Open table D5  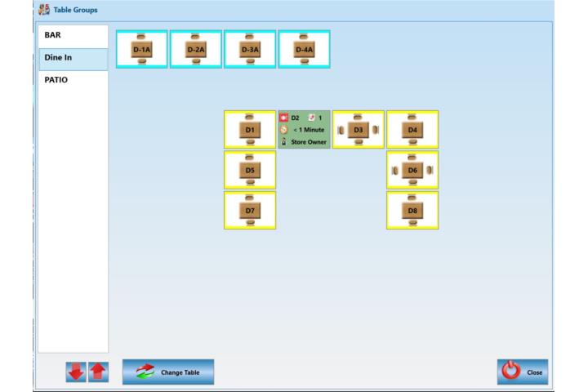coord(250,170)
